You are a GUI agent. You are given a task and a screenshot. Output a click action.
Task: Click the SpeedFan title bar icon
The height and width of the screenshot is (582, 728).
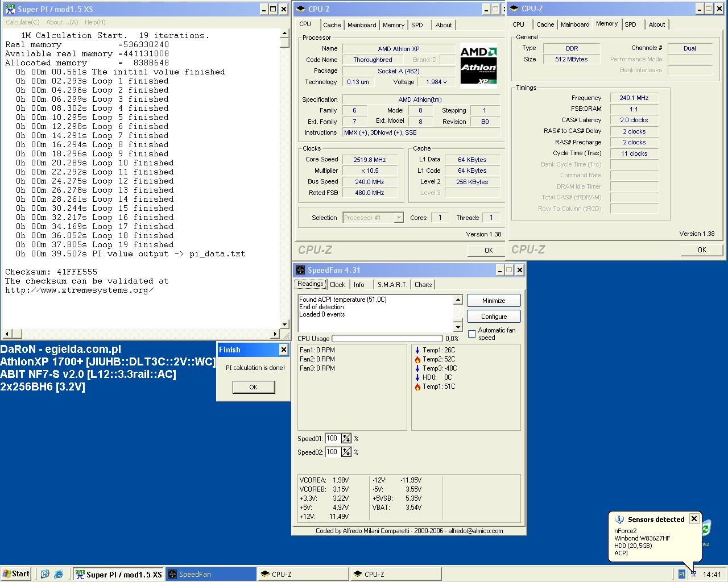click(x=300, y=270)
